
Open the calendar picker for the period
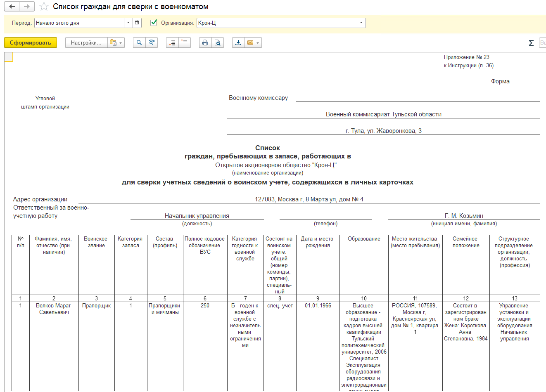[x=137, y=23]
